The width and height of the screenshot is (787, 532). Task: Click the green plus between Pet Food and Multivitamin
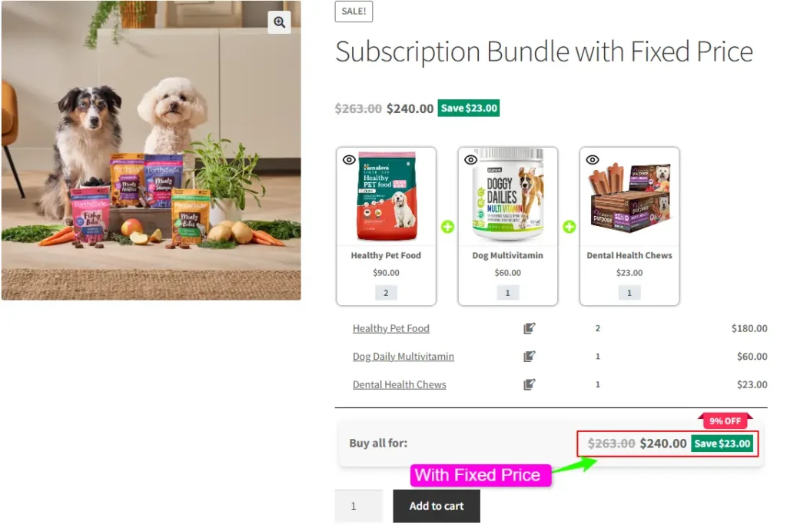[x=447, y=227]
